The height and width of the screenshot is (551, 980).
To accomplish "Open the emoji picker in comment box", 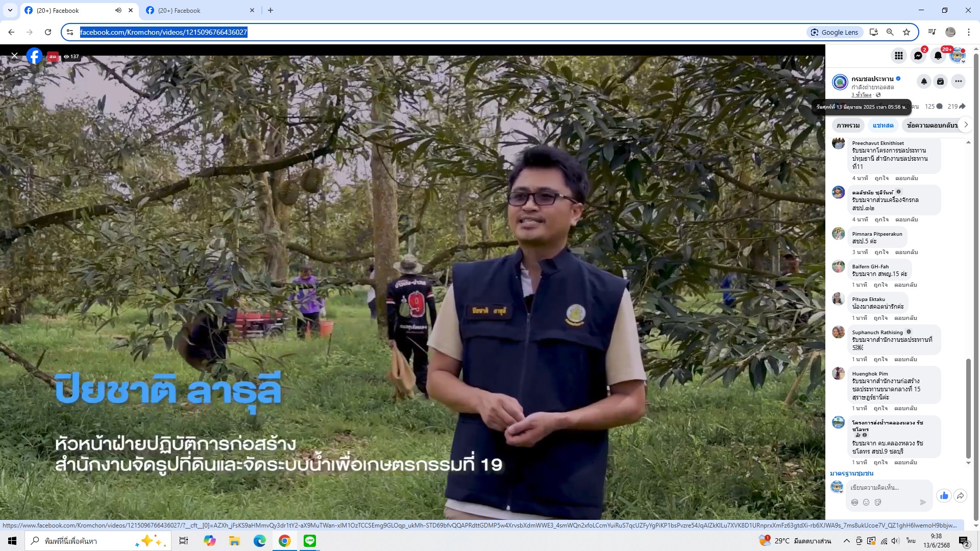I will tap(866, 503).
